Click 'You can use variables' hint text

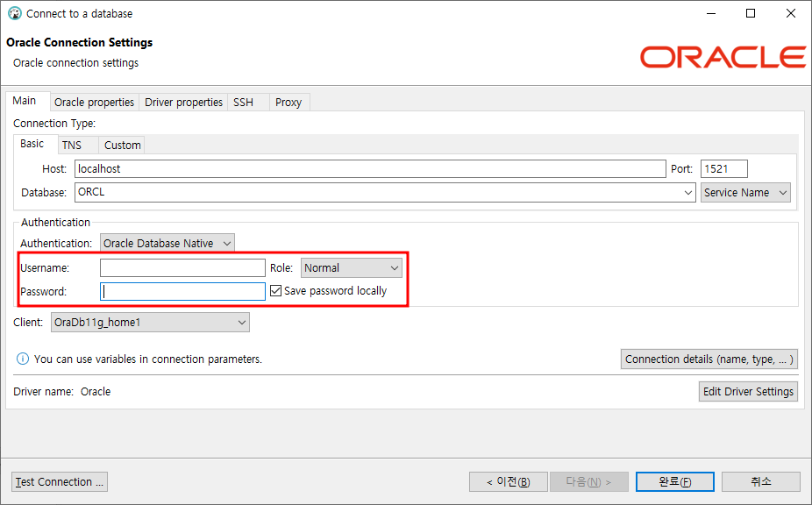tap(148, 359)
